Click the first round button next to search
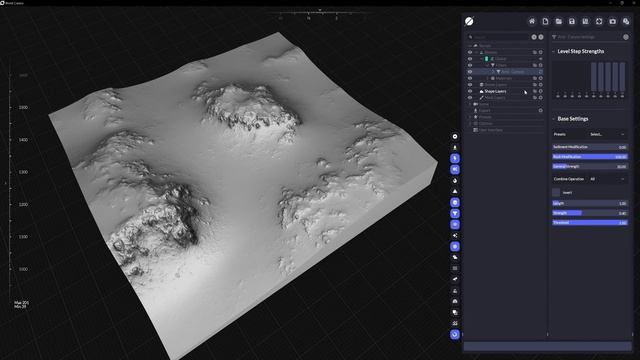 [x=534, y=37]
